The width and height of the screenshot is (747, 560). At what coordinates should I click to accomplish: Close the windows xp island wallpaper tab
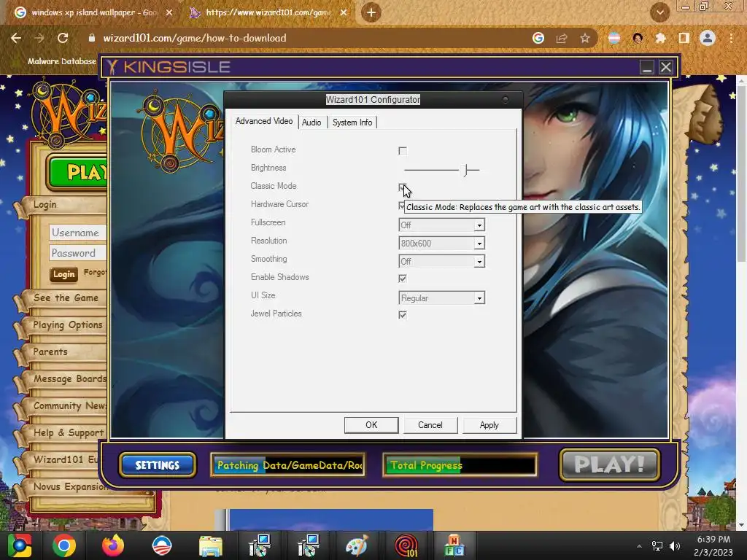coord(169,12)
